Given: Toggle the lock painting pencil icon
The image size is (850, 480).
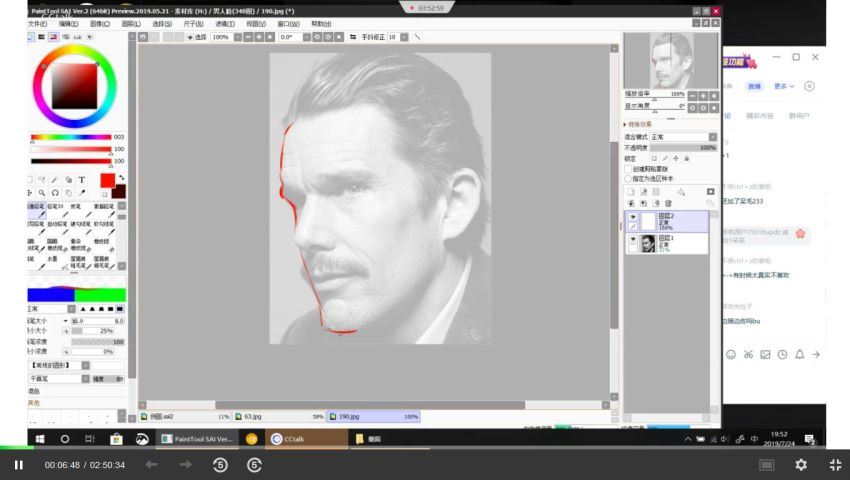Looking at the screenshot, I should [665, 158].
